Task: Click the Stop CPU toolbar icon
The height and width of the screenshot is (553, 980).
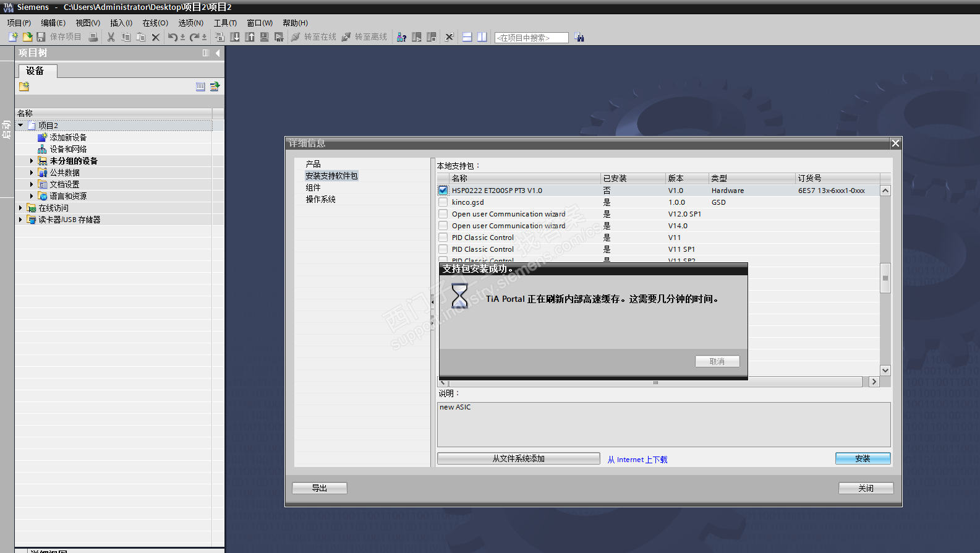Action: pos(432,37)
